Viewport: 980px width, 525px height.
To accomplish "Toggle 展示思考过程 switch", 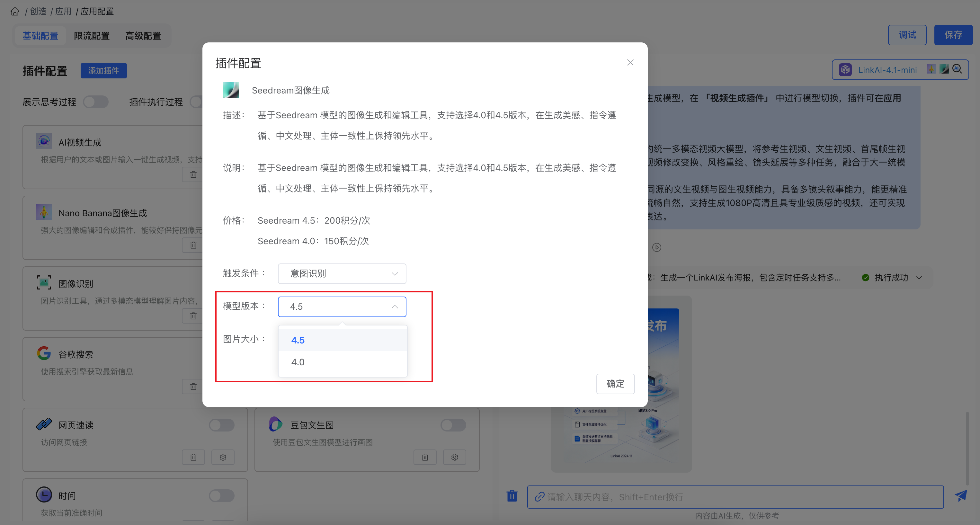I will click(96, 102).
